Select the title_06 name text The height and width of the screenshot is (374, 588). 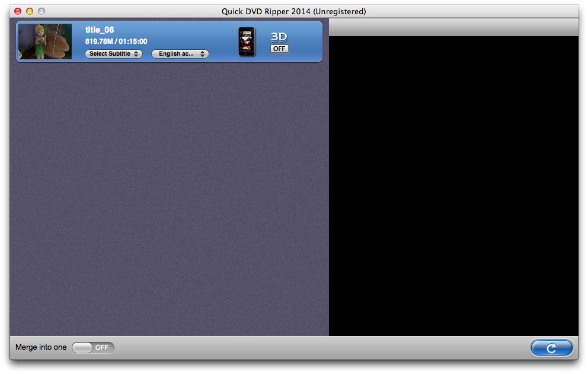(100, 30)
